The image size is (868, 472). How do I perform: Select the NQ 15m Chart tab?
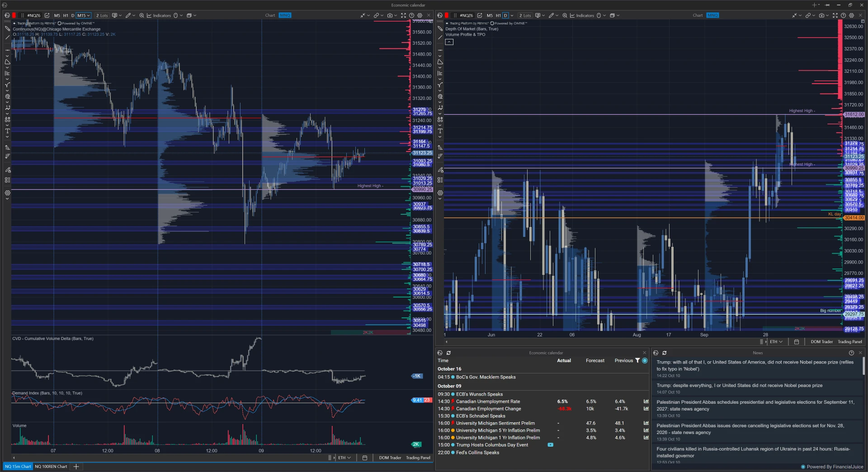(18, 467)
